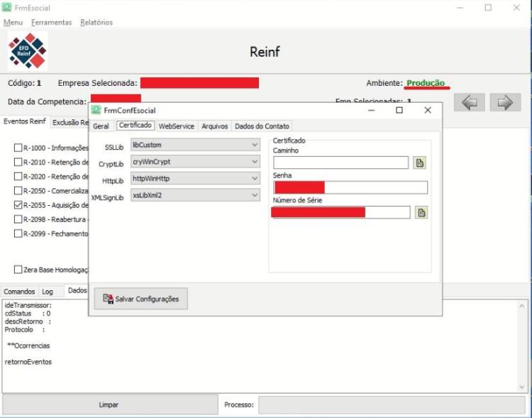This screenshot has width=532, height=418.
Task: Toggle the R-2020 Retenção checkbox
Action: (18, 176)
